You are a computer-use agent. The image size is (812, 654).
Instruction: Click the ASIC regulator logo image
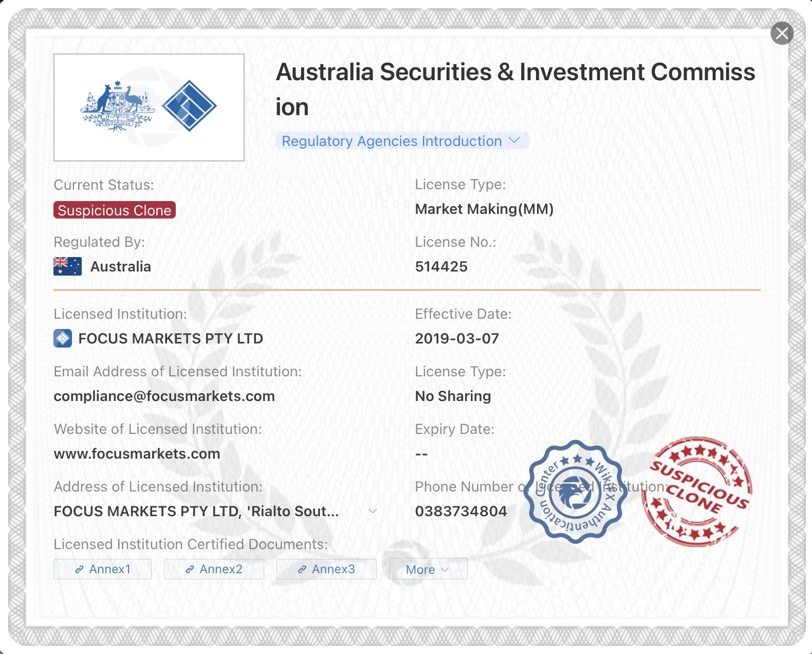149,107
